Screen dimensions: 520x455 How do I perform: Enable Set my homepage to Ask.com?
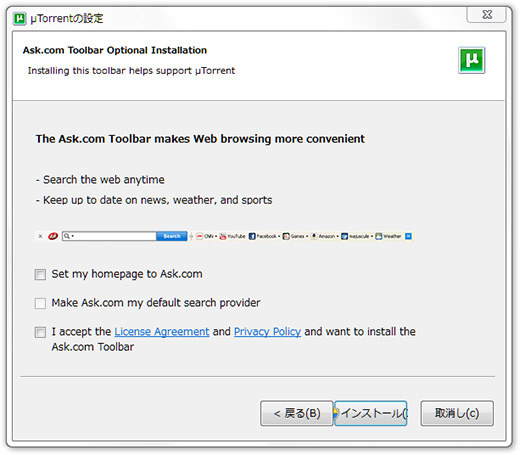tap(40, 275)
